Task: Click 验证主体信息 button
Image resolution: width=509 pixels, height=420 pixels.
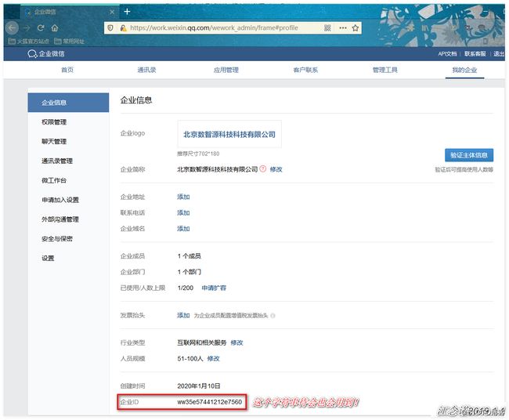Action: click(469, 155)
